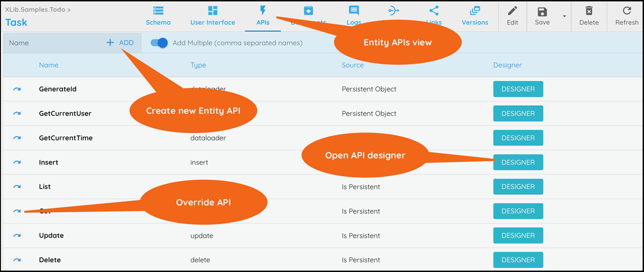
Task: Toggle the Add Multiple switch
Action: click(159, 43)
